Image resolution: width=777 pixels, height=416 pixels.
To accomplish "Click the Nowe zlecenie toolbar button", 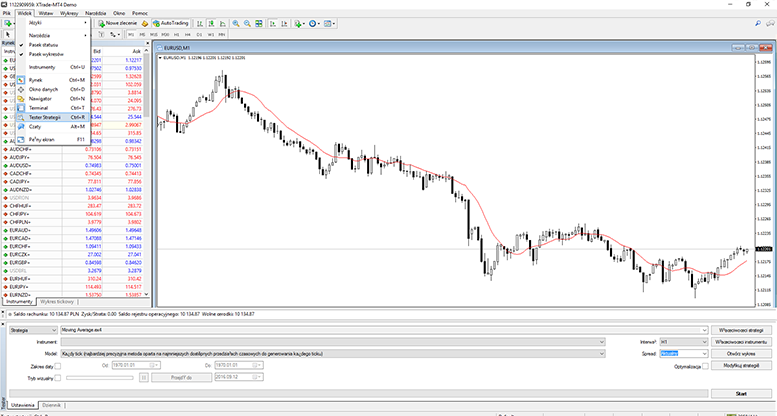I will pos(118,22).
